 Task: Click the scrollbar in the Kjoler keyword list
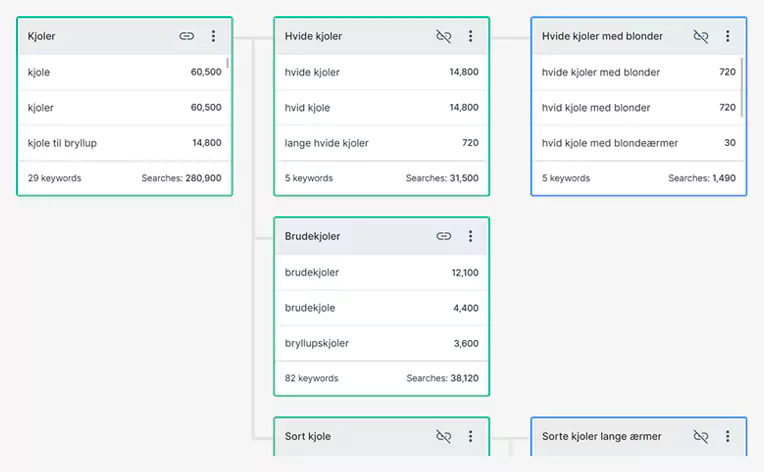tap(228, 64)
